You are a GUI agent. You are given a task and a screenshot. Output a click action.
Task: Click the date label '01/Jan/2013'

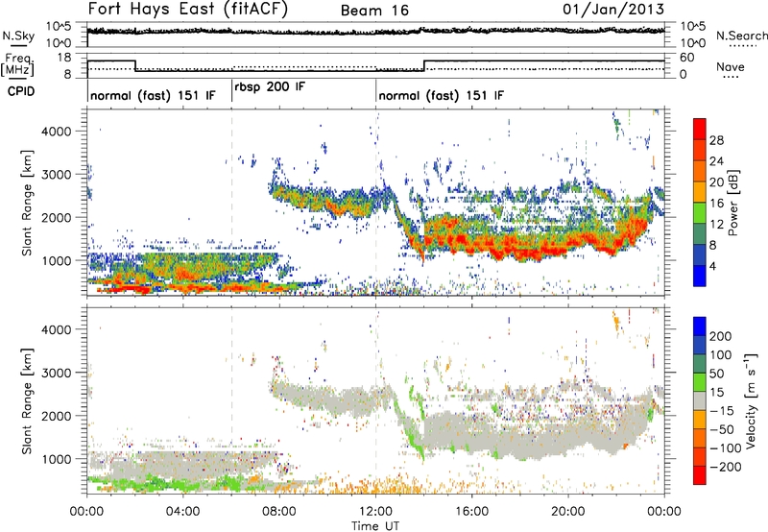click(x=613, y=9)
